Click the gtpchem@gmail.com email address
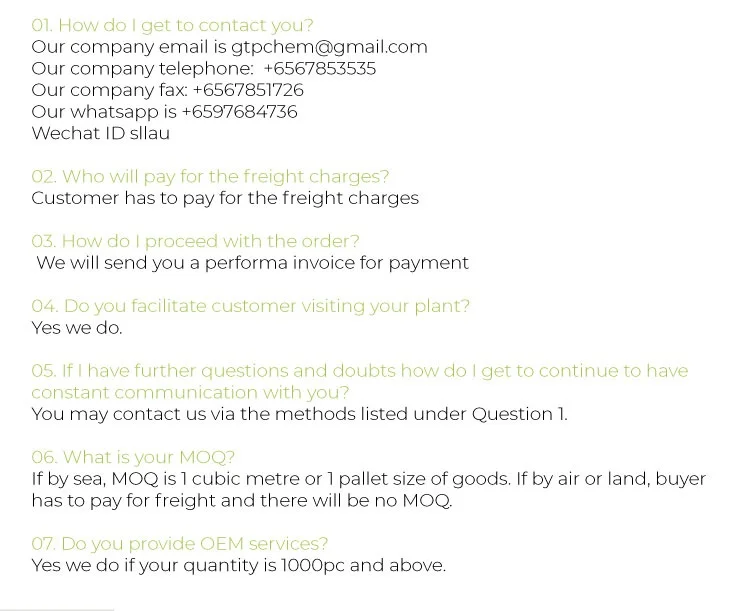This screenshot has height=611, width=749. [329, 47]
